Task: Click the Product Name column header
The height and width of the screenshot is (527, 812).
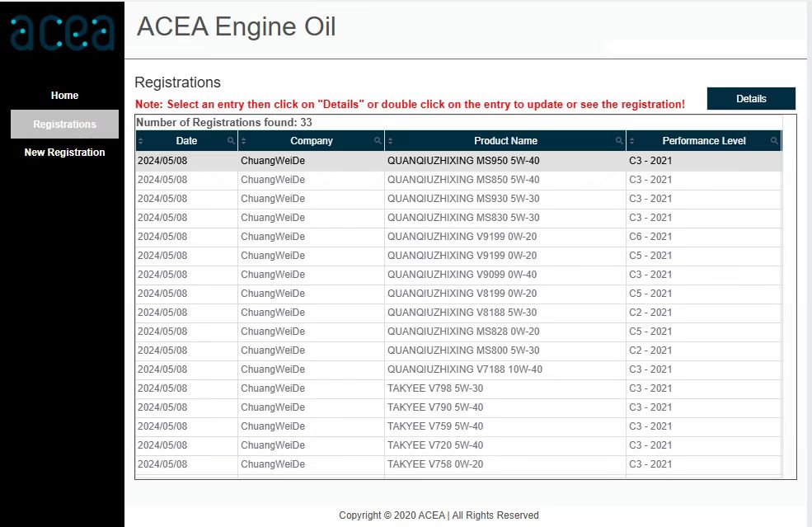Action: (505, 141)
